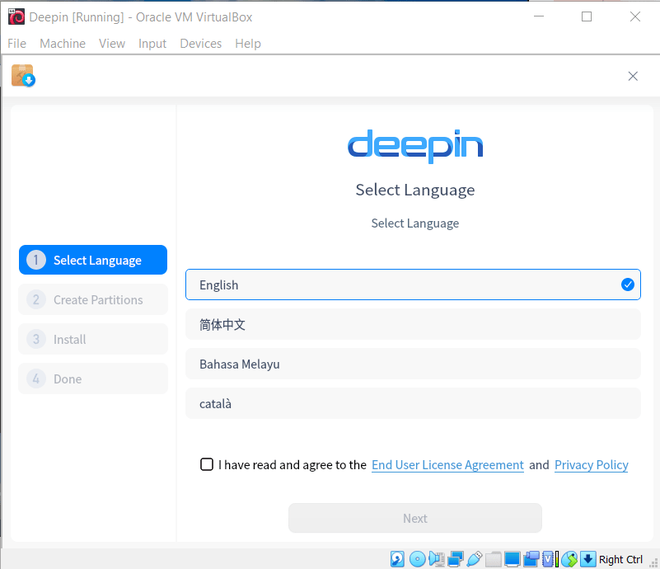Click the video recording status icon

(x=531, y=559)
